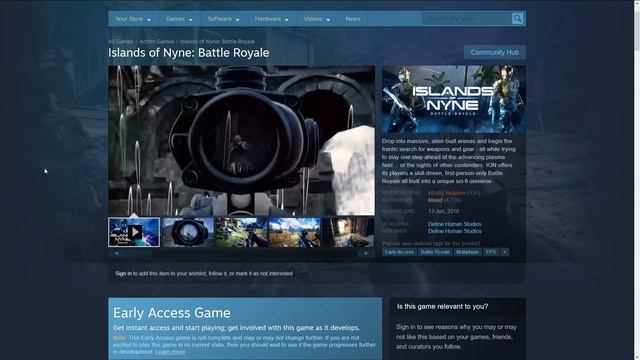Image resolution: width=640 pixels, height=360 pixels.
Task: Open the Learn more Early Access link
Action: (x=170, y=352)
